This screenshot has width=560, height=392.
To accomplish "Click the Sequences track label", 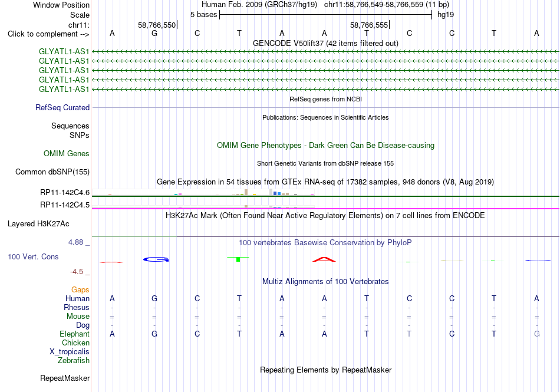I will [x=70, y=126].
